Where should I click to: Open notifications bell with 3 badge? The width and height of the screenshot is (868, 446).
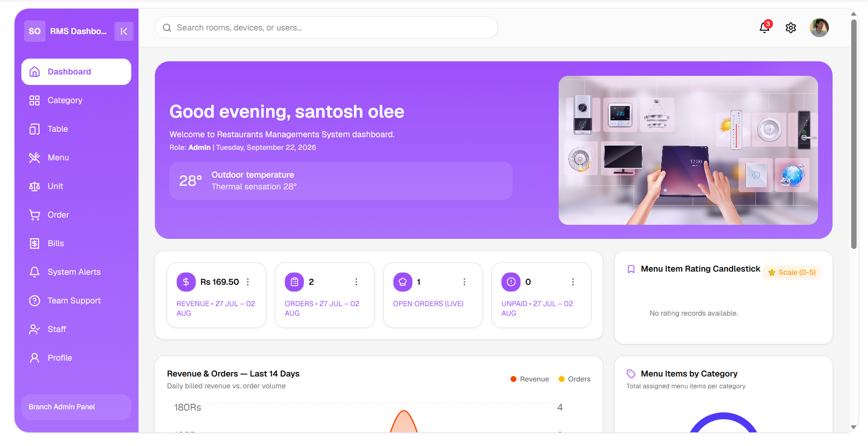point(765,27)
